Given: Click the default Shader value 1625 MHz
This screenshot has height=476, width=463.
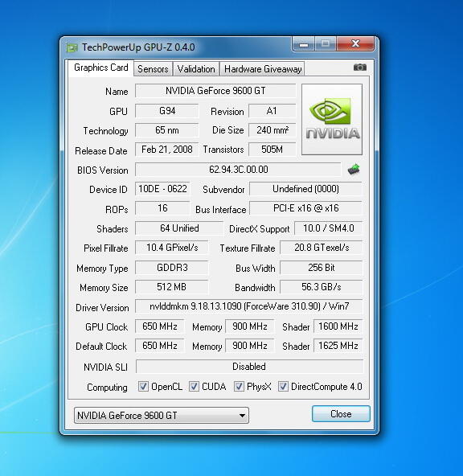Looking at the screenshot, I should (x=338, y=346).
